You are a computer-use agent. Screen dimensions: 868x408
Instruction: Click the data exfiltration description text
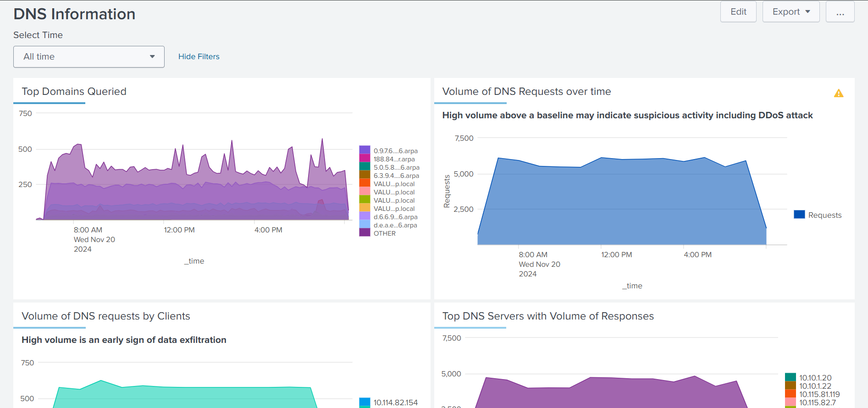click(x=124, y=340)
